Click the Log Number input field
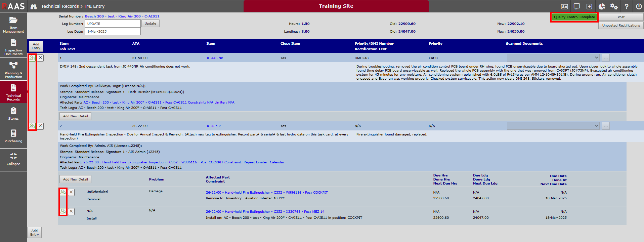 point(113,24)
